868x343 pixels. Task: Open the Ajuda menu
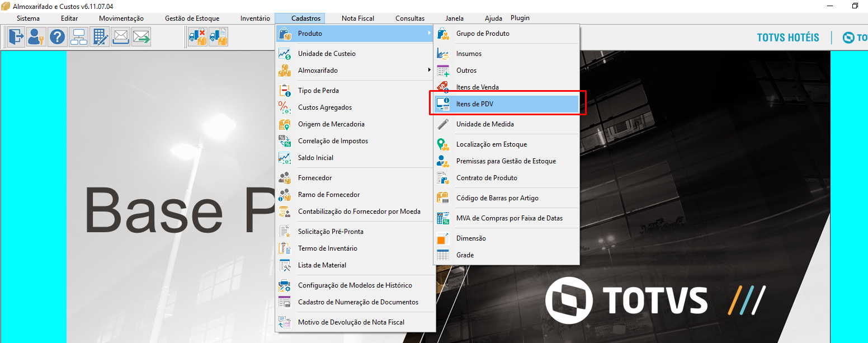pyautogui.click(x=493, y=18)
